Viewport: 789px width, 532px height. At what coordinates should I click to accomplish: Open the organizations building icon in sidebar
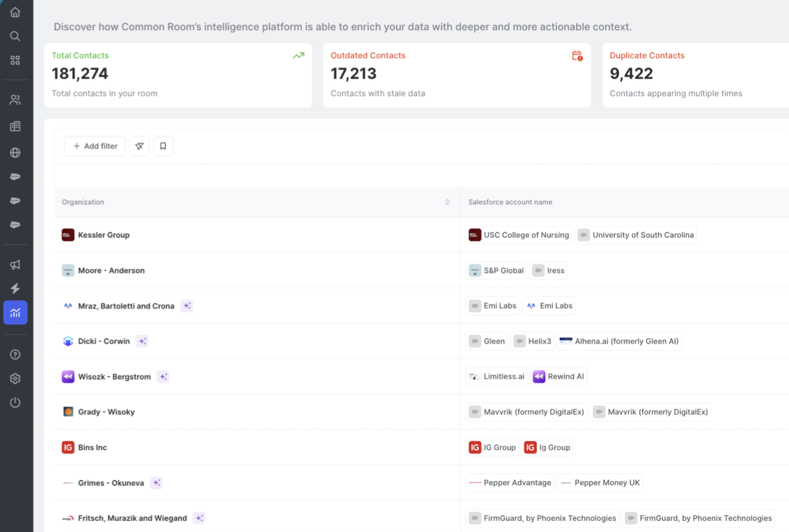[15, 126]
